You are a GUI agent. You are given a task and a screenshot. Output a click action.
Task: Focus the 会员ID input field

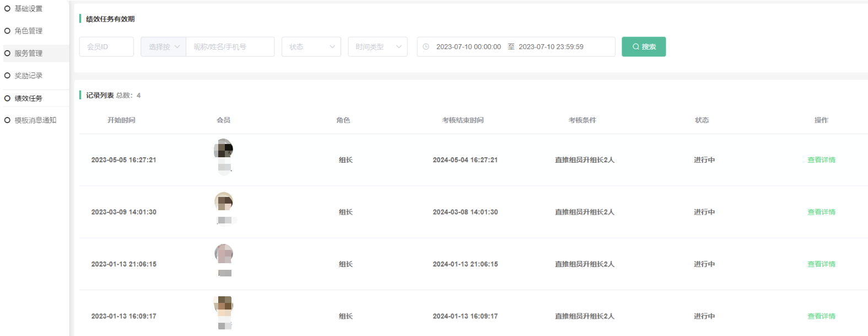(x=106, y=47)
